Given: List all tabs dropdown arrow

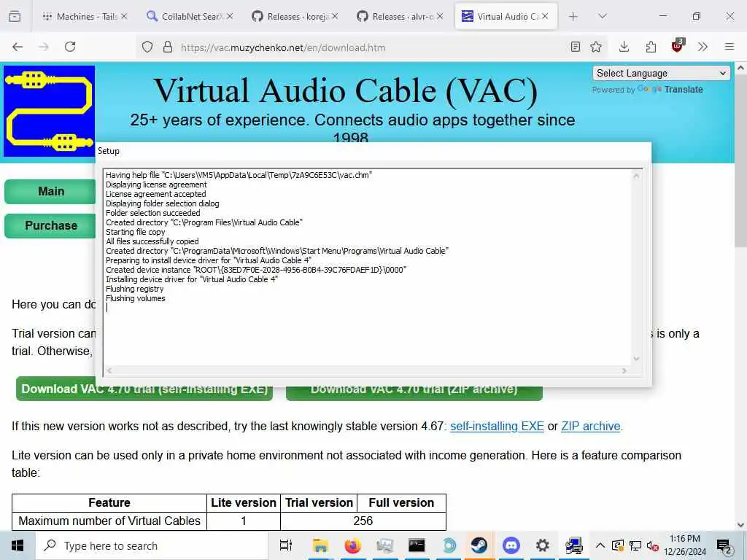Looking at the screenshot, I should click(603, 17).
